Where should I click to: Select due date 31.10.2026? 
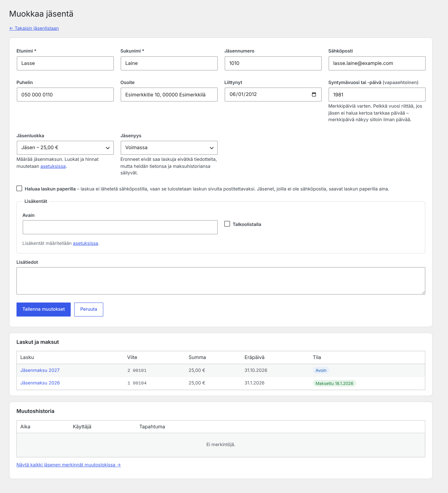pos(256,370)
